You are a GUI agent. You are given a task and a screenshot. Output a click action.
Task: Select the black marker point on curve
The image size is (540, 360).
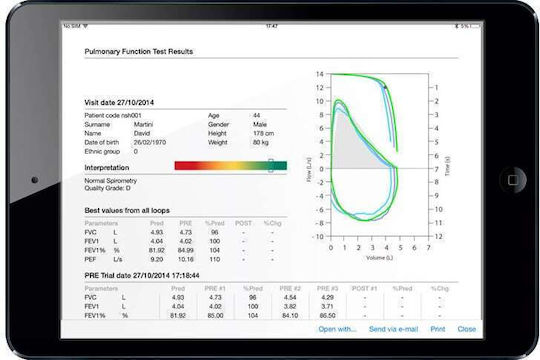tap(385, 88)
